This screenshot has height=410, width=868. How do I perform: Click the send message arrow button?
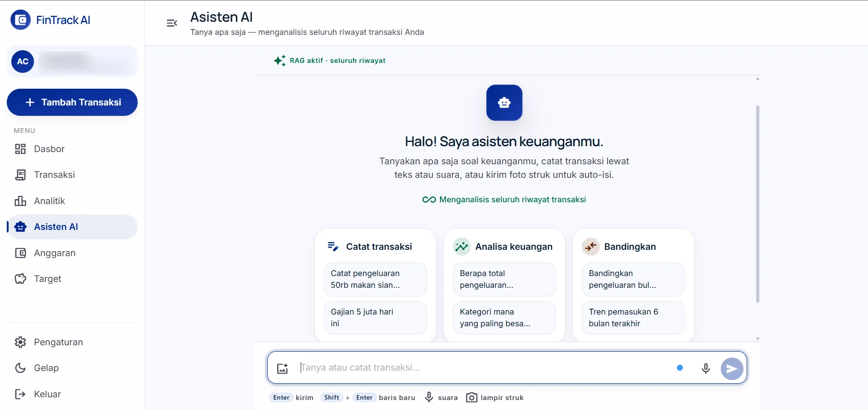732,369
